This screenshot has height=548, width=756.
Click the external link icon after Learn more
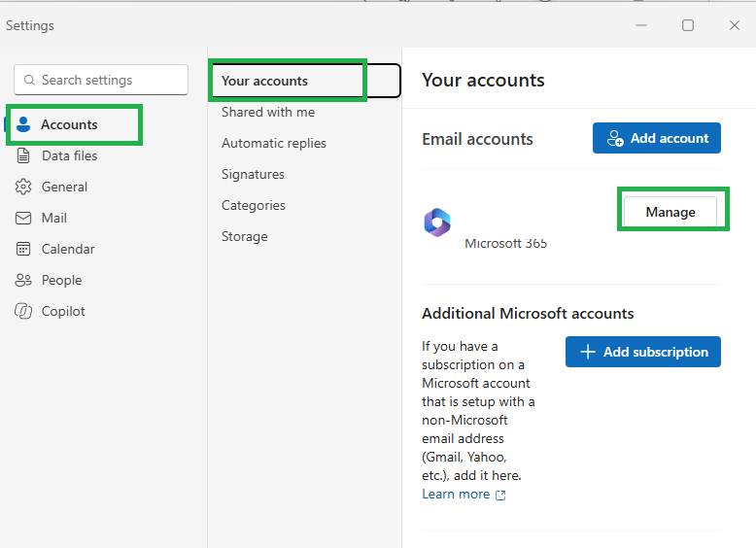500,495
